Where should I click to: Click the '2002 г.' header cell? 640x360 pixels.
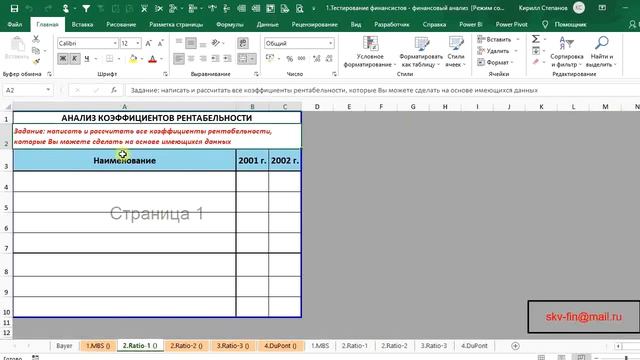285,160
